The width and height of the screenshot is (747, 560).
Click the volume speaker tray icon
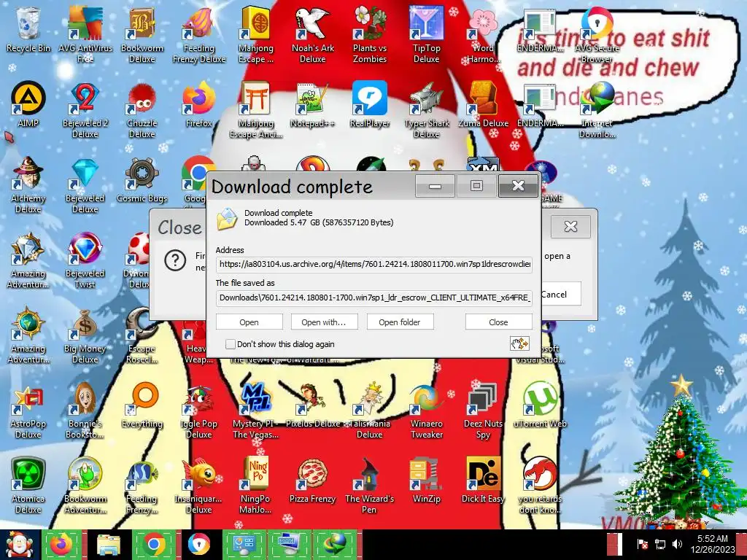pos(677,544)
